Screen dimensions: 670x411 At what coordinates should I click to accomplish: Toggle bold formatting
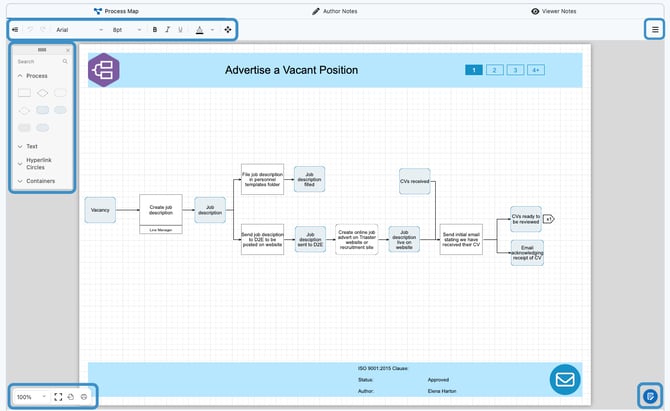point(155,30)
